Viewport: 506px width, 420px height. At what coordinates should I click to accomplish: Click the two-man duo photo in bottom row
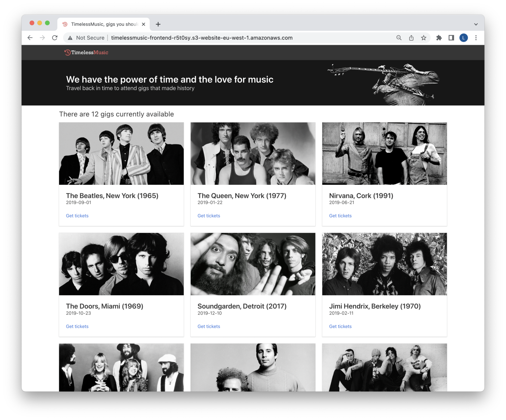253,367
